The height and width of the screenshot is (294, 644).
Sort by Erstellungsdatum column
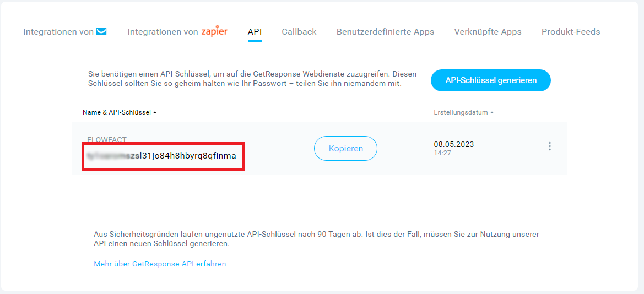(x=464, y=112)
